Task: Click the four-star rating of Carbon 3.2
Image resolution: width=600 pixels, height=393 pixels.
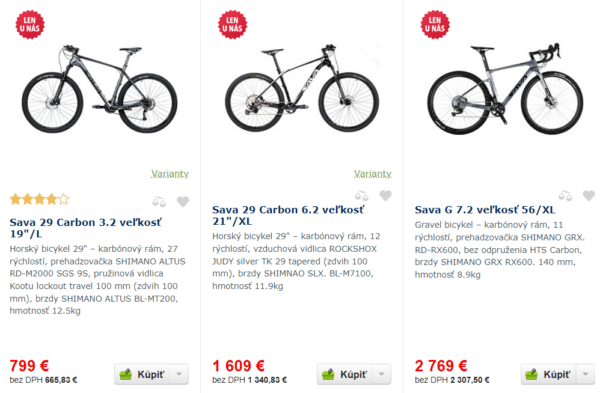Action: (x=39, y=199)
